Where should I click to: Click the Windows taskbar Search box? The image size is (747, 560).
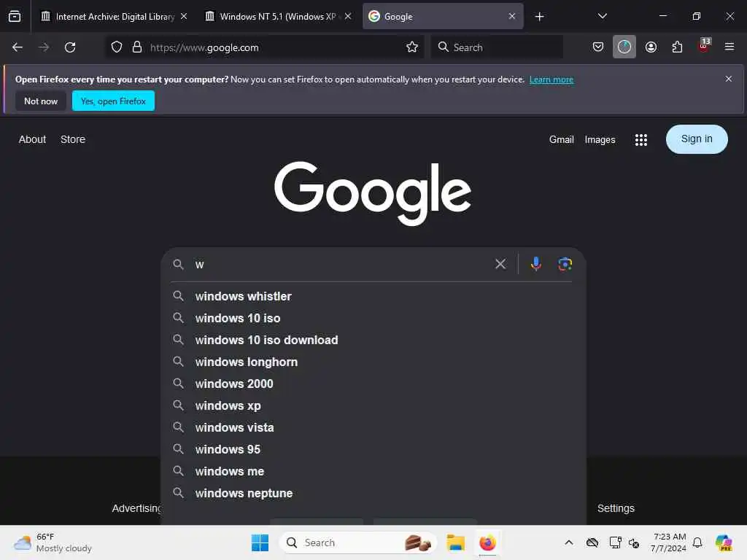click(x=358, y=542)
